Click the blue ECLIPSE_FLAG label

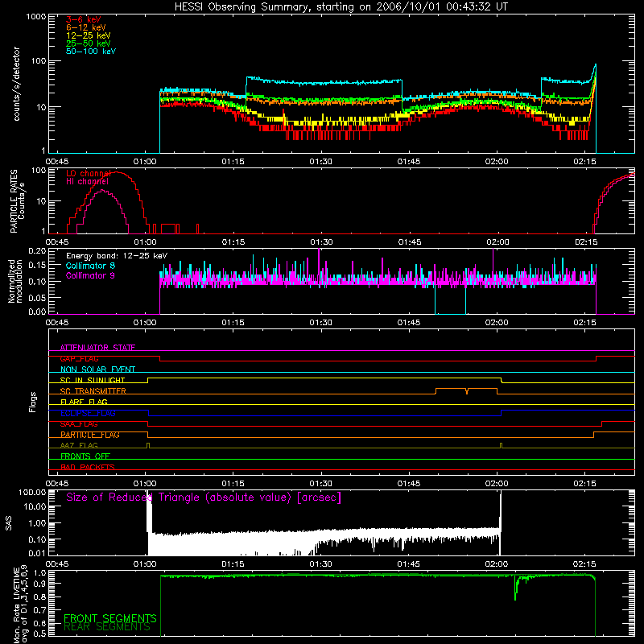[x=88, y=413]
